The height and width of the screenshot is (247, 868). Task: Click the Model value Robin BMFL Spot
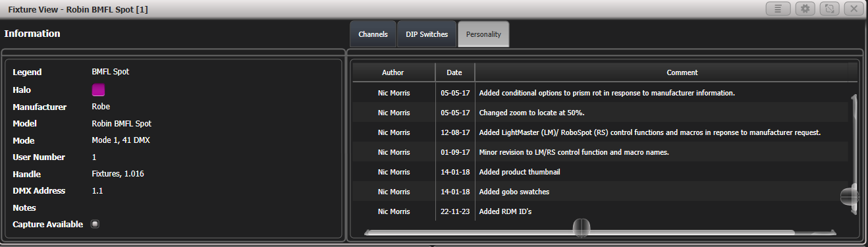pyautogui.click(x=122, y=123)
